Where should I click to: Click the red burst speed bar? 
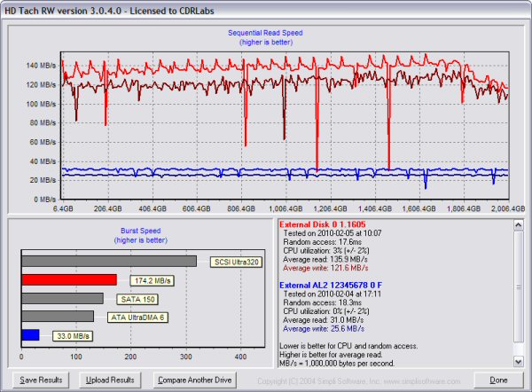[x=69, y=280]
